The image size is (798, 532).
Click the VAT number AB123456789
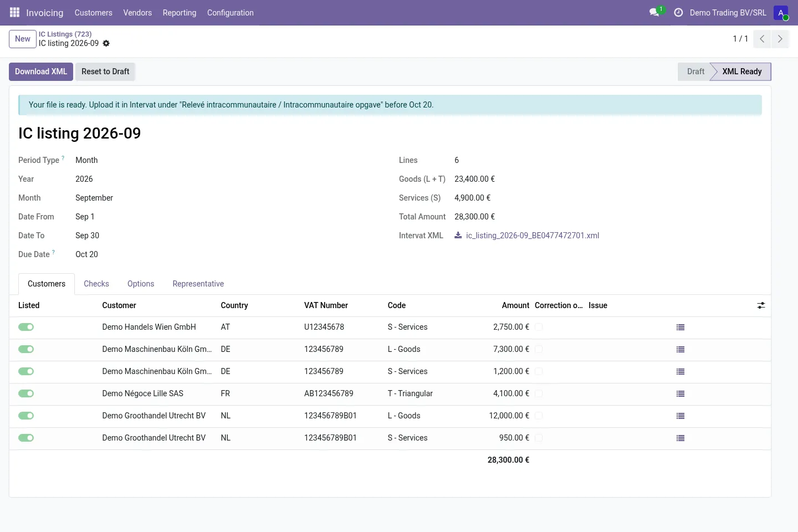(x=329, y=393)
